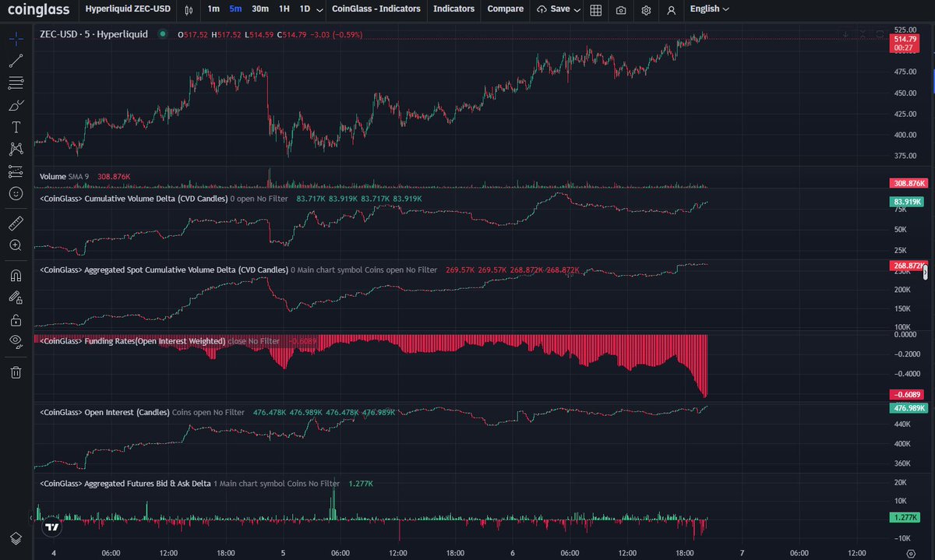Select the trend line drawing tool

click(x=16, y=61)
